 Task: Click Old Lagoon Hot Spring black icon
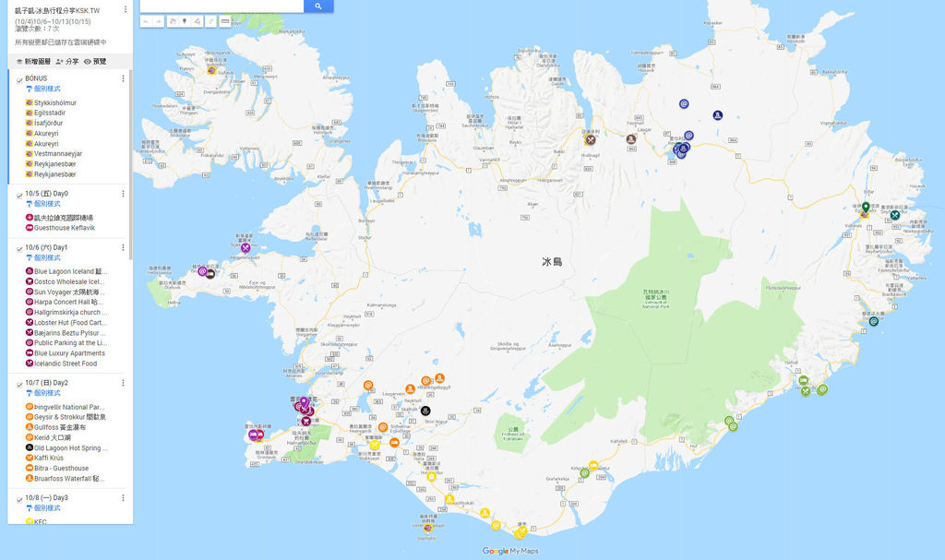point(29,447)
